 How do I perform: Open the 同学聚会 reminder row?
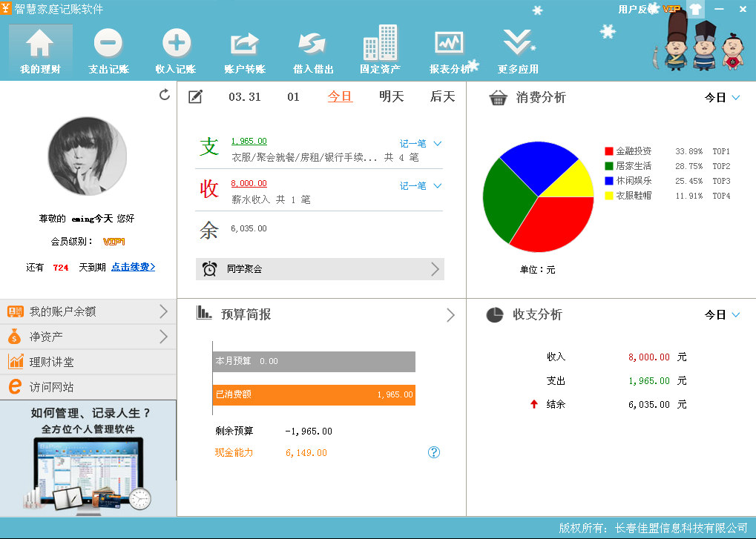click(320, 269)
